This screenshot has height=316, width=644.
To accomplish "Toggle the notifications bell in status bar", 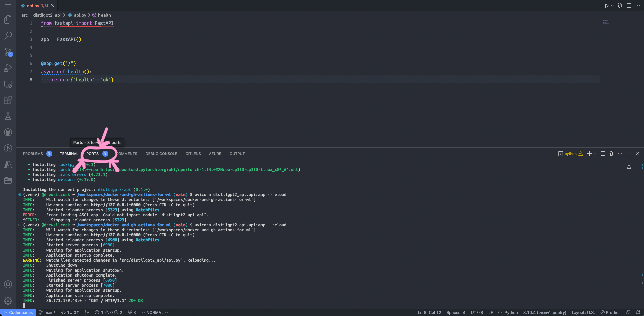I will (638, 312).
